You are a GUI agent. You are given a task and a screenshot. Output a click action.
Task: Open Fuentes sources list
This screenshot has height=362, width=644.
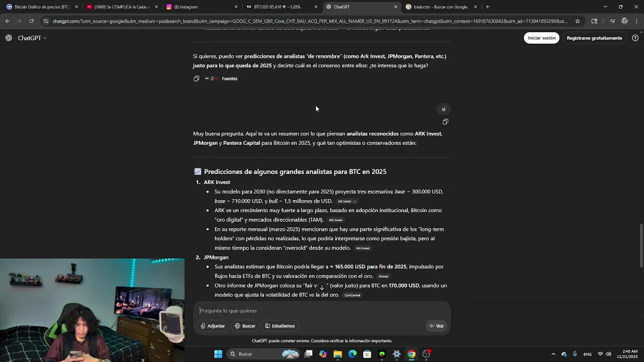(221, 79)
